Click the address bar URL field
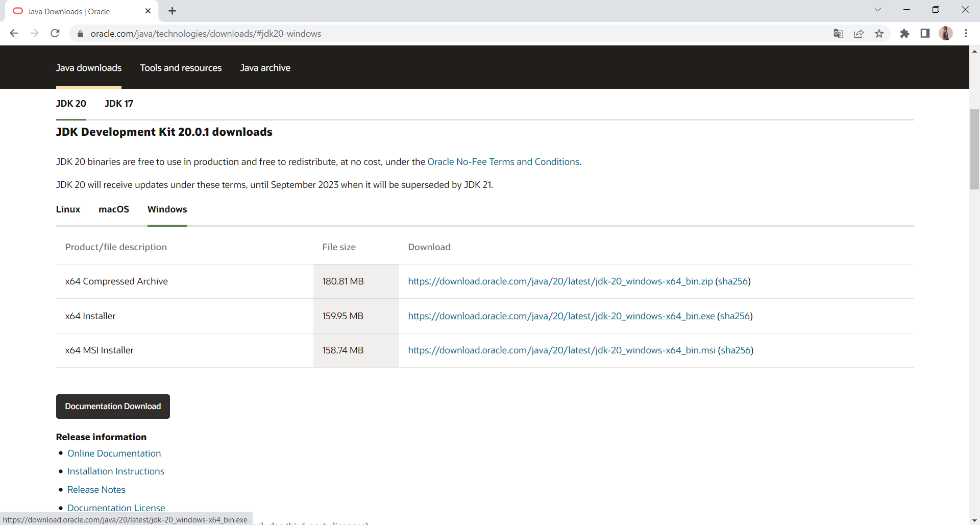The width and height of the screenshot is (980, 525). pyautogui.click(x=449, y=34)
